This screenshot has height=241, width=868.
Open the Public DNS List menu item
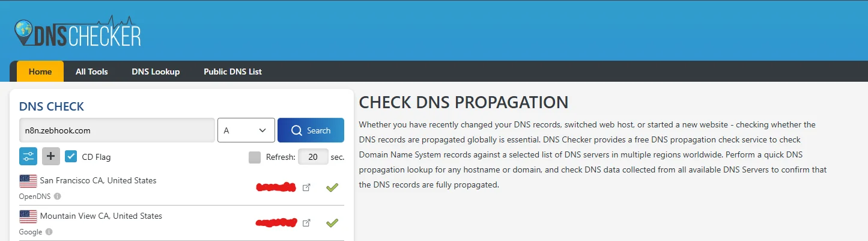point(232,72)
